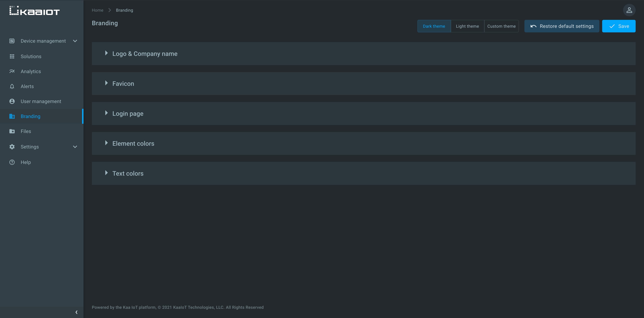Go to Home in the breadcrumb
644x318 pixels.
(97, 10)
